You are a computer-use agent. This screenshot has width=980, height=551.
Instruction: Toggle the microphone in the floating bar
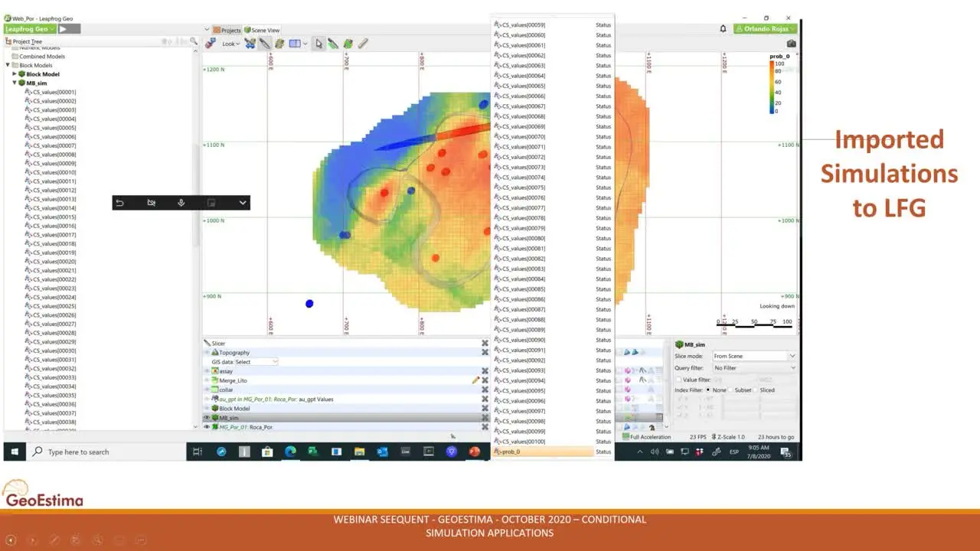click(181, 203)
